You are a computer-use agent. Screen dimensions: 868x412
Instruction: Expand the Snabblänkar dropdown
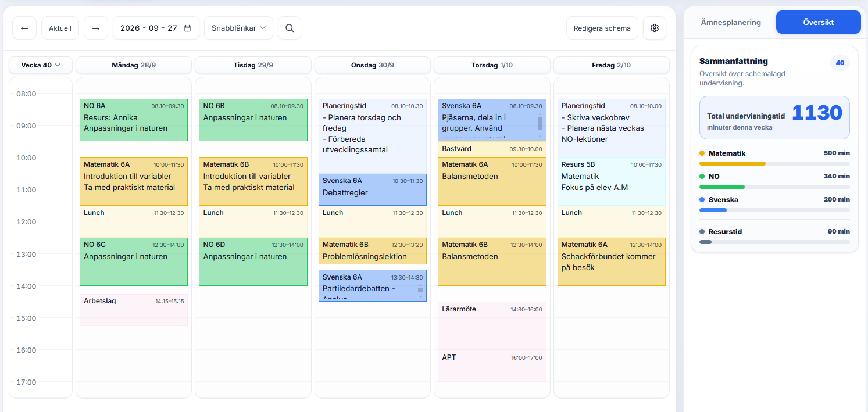point(238,28)
